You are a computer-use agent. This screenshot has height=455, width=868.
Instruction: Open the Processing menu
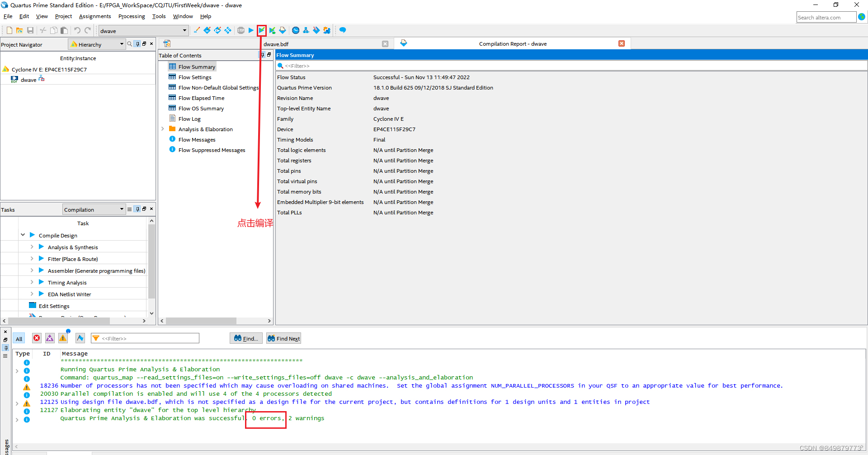pyautogui.click(x=132, y=16)
